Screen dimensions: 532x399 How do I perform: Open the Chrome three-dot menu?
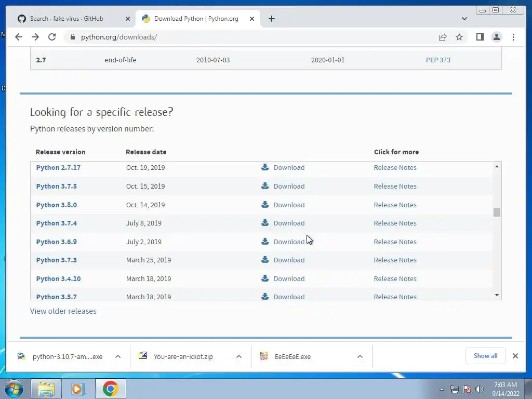click(x=513, y=37)
